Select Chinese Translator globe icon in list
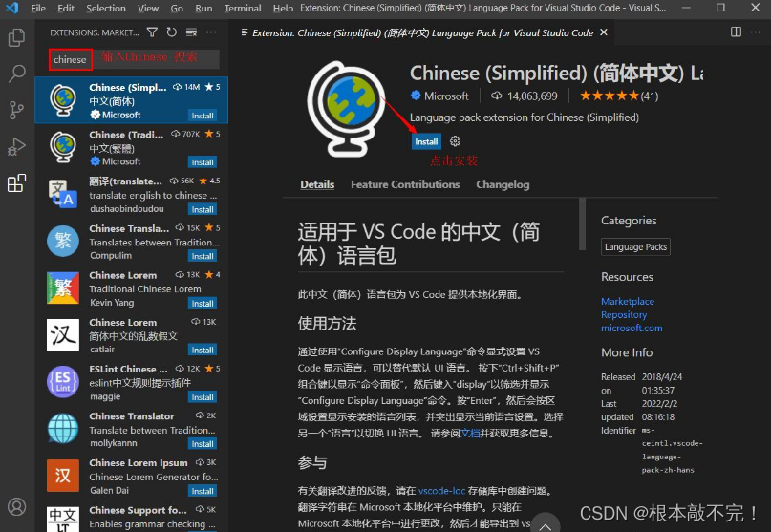 tap(62, 429)
